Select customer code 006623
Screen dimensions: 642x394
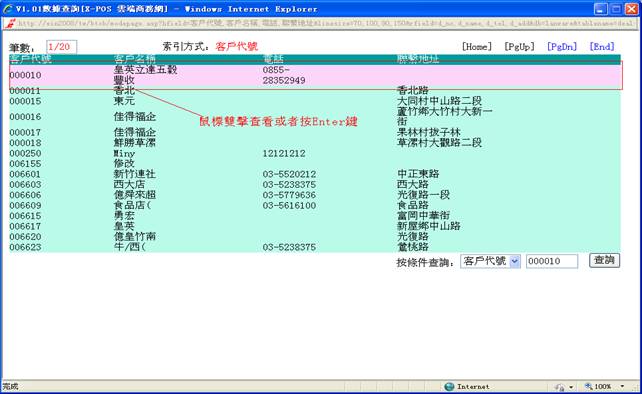(x=25, y=247)
